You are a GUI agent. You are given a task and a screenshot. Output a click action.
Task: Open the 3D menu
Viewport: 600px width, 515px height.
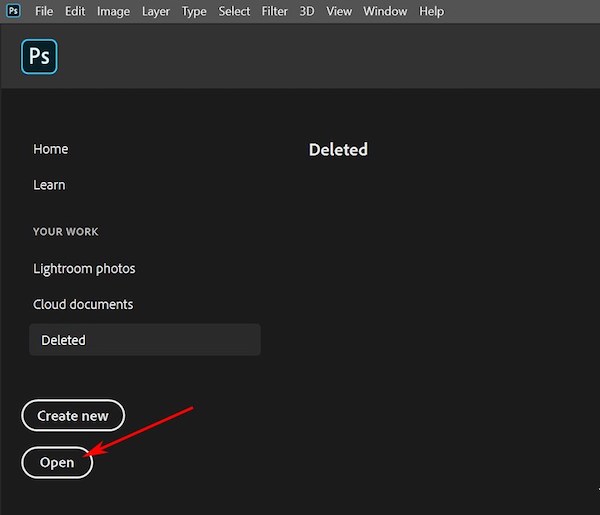pyautogui.click(x=307, y=11)
